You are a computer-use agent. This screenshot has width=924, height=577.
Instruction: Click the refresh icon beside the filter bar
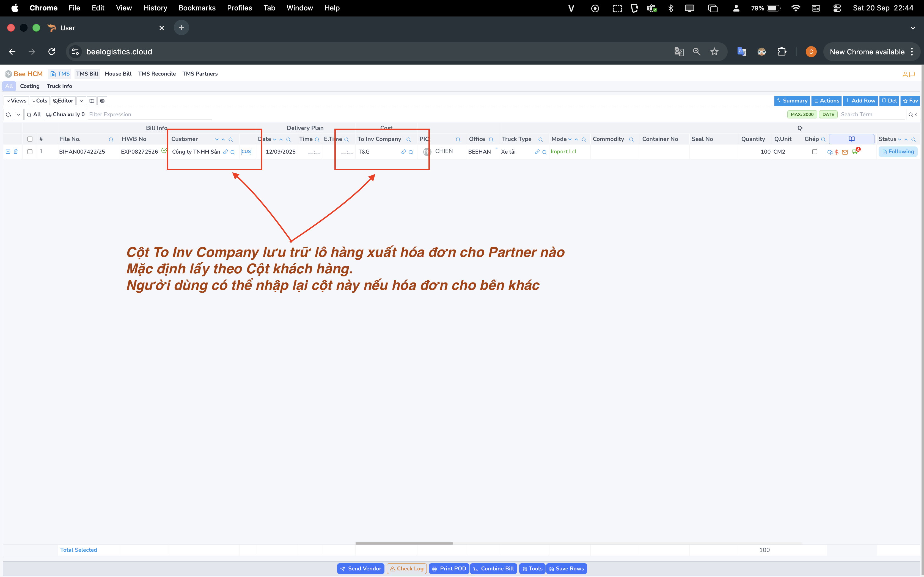tap(9, 115)
